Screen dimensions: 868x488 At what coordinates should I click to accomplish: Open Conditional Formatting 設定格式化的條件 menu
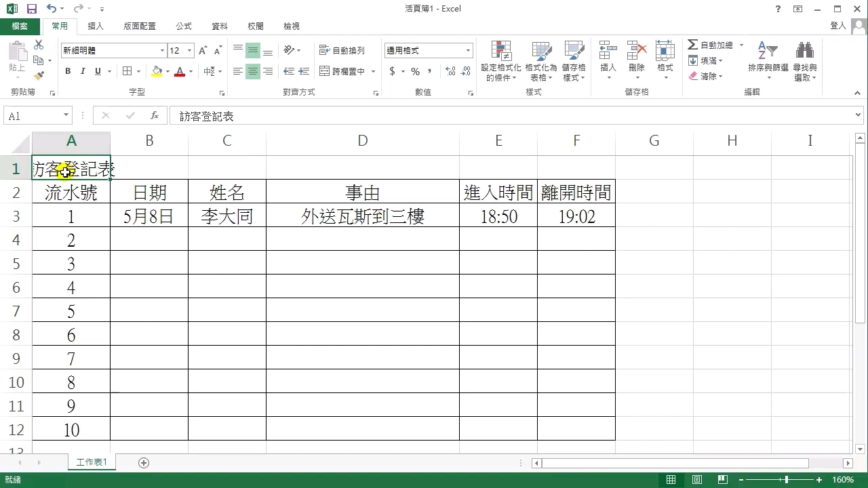coord(501,61)
